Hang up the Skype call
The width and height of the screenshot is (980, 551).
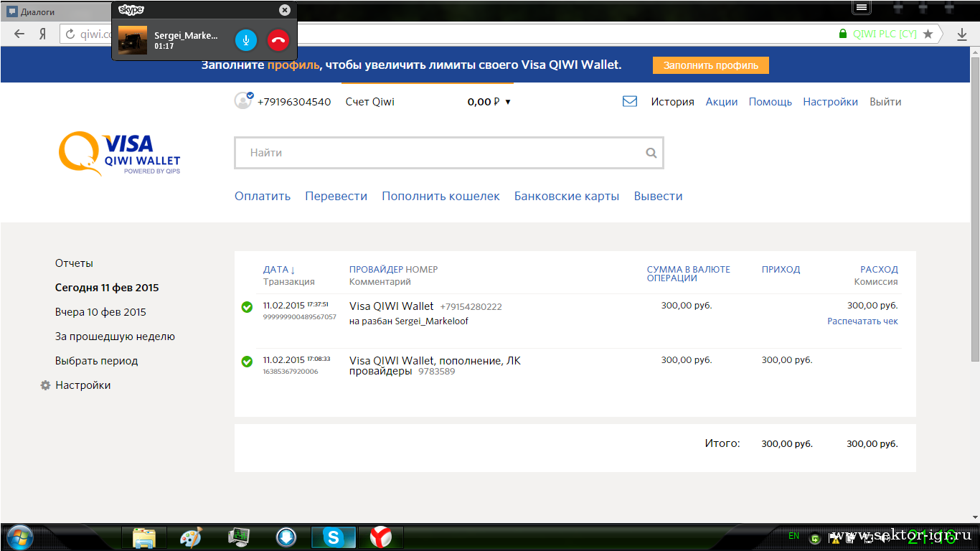click(278, 40)
